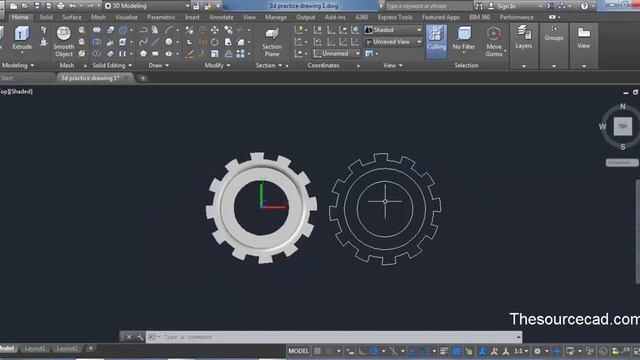The height and width of the screenshot is (360, 640).
Task: Open workspace switching gear in status bar
Action: click(x=538, y=351)
